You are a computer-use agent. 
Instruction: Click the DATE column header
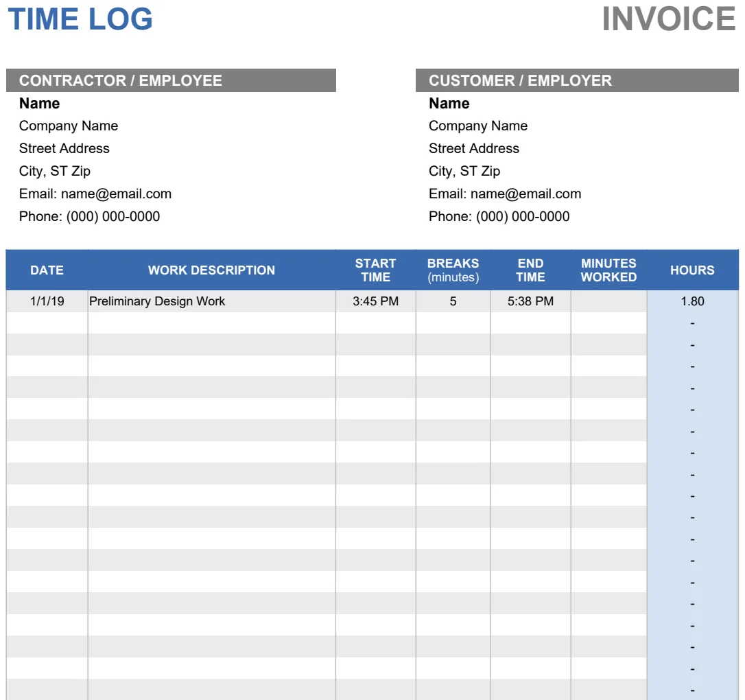(47, 270)
